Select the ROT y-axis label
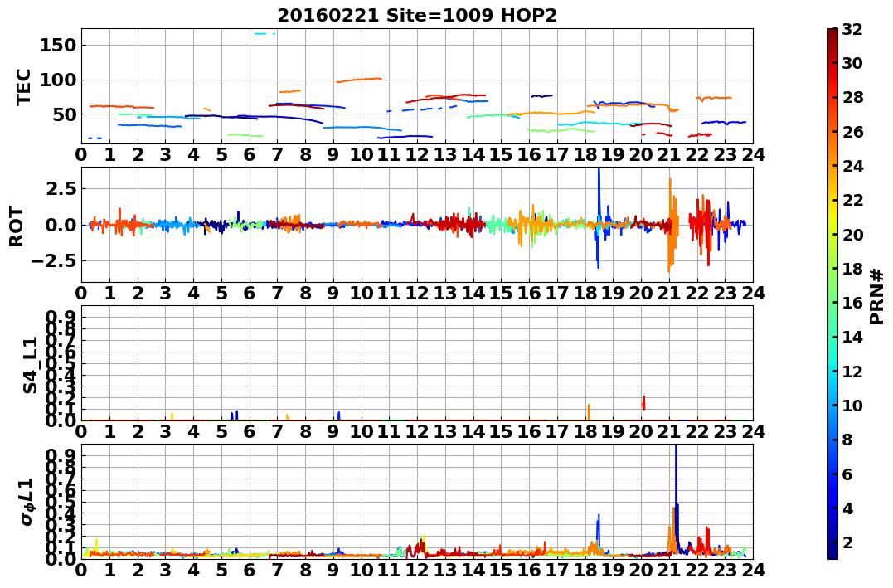893x588 pixels. point(17,226)
